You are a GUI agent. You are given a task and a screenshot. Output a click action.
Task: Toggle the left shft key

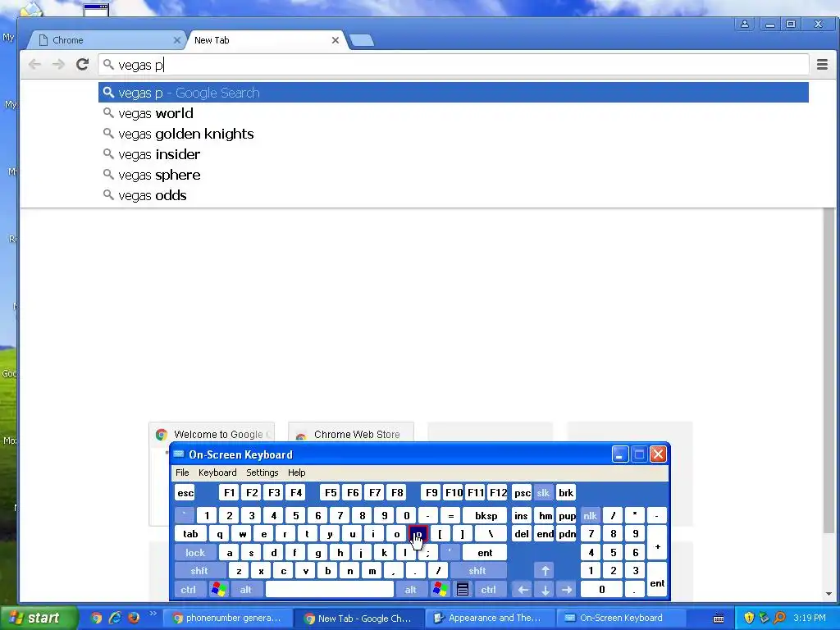[x=199, y=571]
